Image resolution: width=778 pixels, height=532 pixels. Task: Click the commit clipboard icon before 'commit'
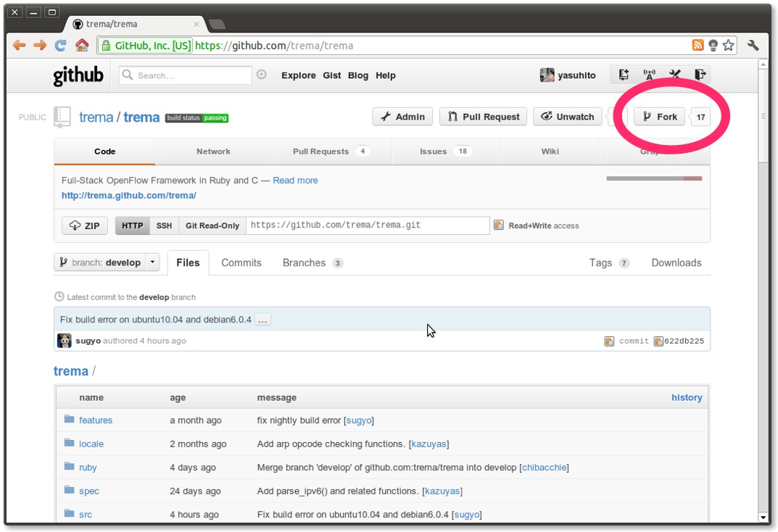coord(609,341)
